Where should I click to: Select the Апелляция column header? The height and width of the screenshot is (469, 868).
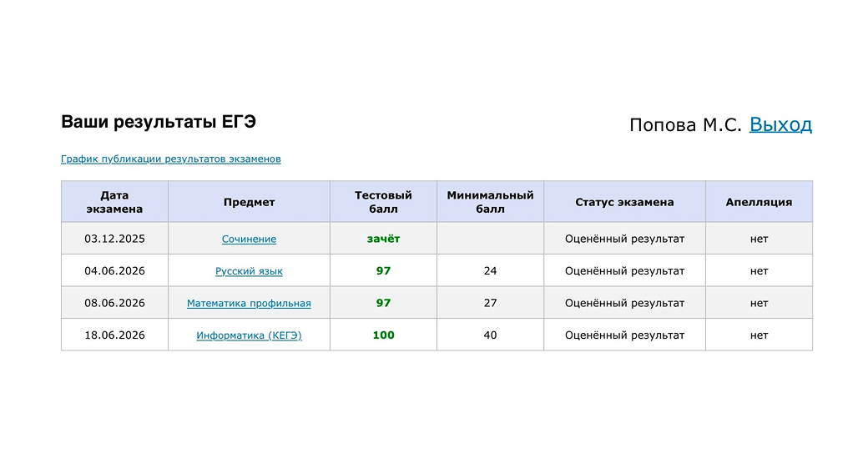coord(759,202)
